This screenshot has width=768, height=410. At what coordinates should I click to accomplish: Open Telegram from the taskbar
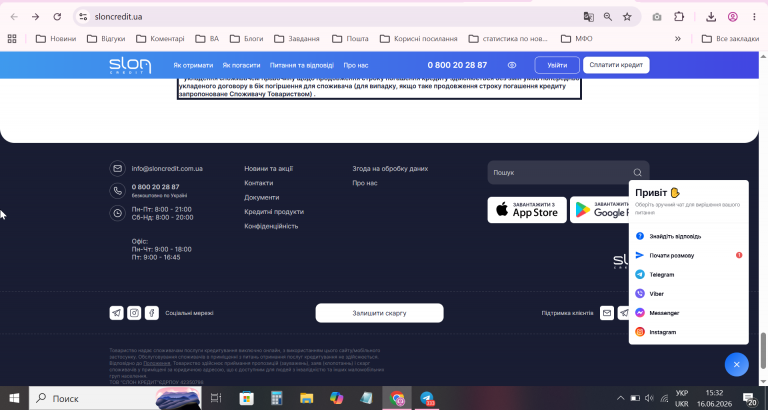pyautogui.click(x=427, y=398)
